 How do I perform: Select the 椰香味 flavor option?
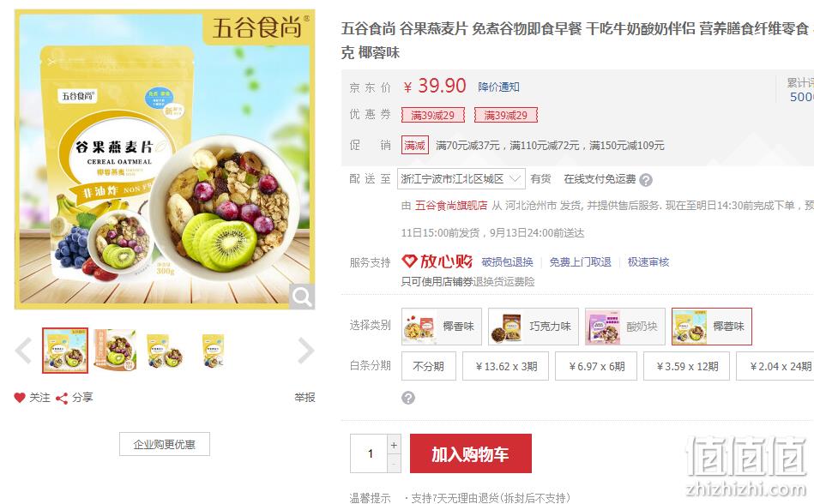click(441, 327)
